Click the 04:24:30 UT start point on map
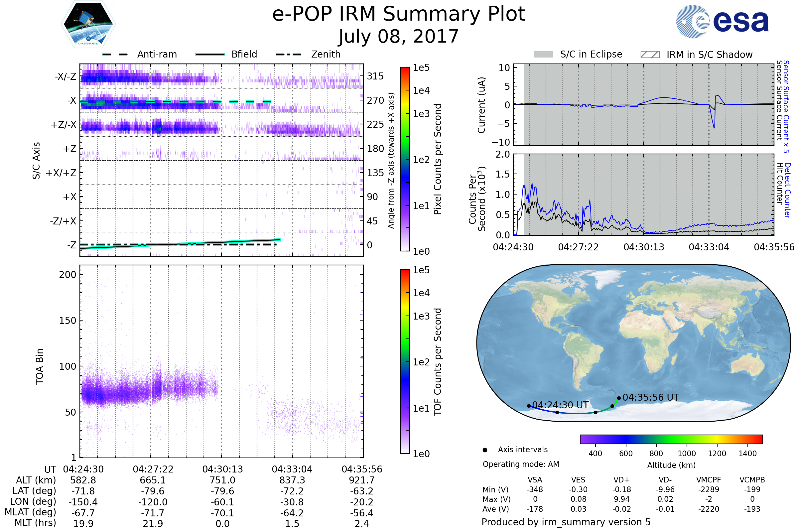The height and width of the screenshot is (532, 798). point(529,406)
